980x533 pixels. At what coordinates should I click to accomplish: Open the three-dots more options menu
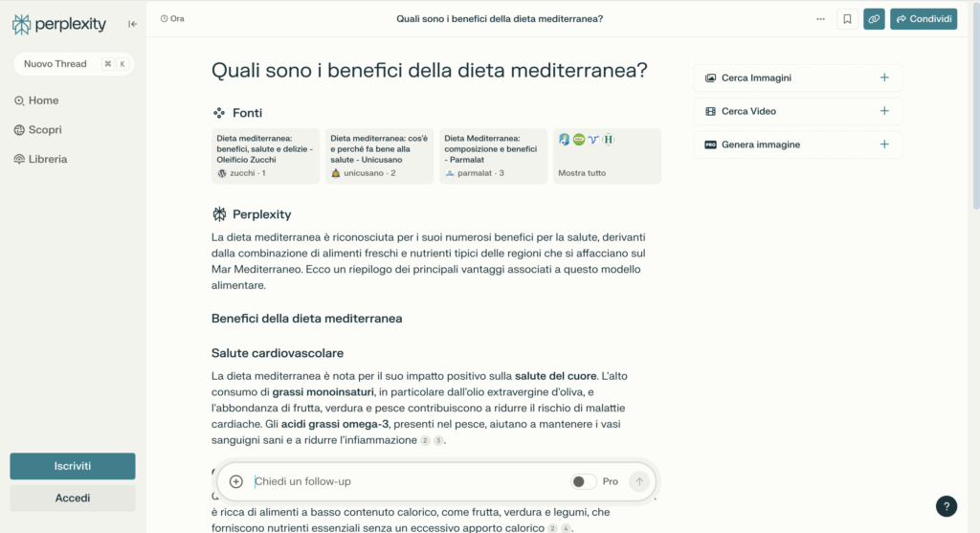click(820, 19)
